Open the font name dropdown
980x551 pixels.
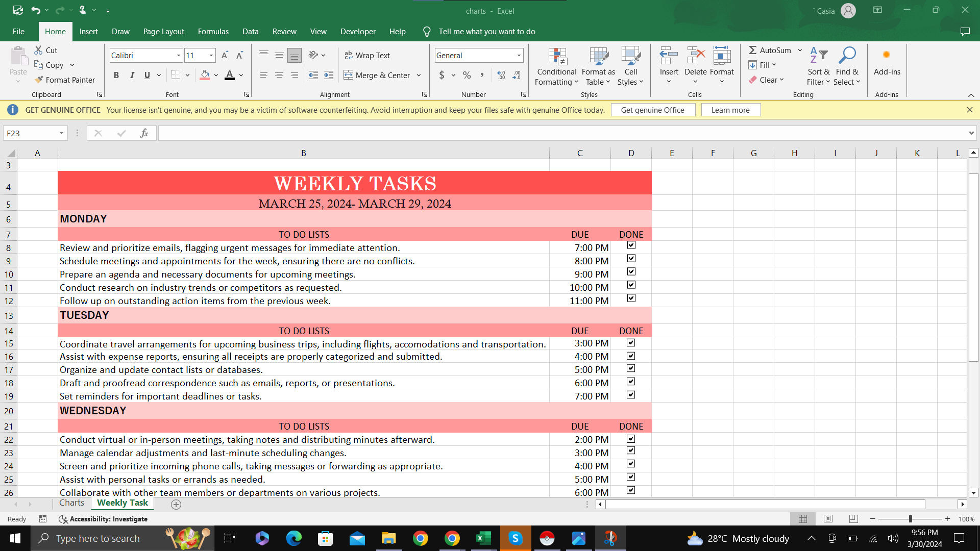pos(179,55)
